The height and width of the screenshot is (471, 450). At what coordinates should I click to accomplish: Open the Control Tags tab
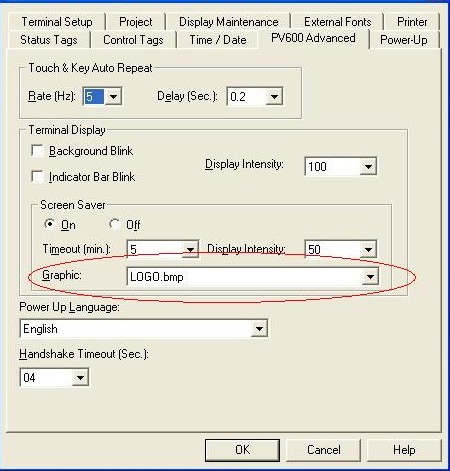(x=133, y=40)
